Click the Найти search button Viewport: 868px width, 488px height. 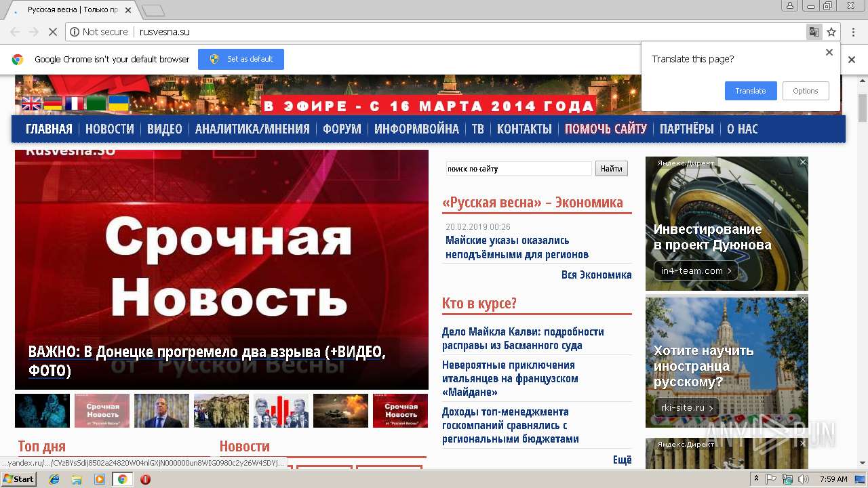tap(612, 169)
